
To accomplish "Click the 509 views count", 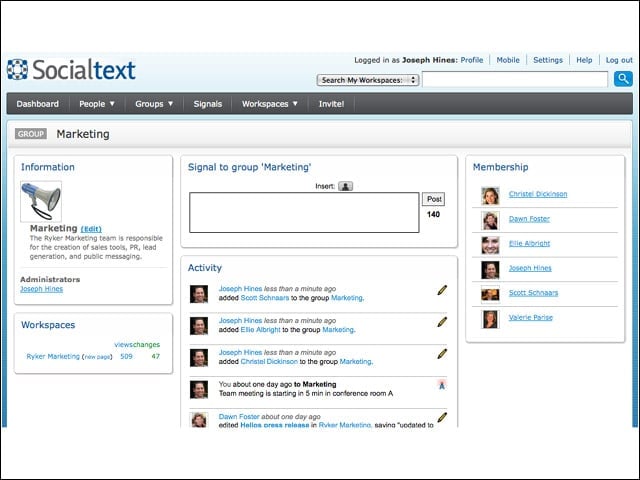I will (x=127, y=356).
